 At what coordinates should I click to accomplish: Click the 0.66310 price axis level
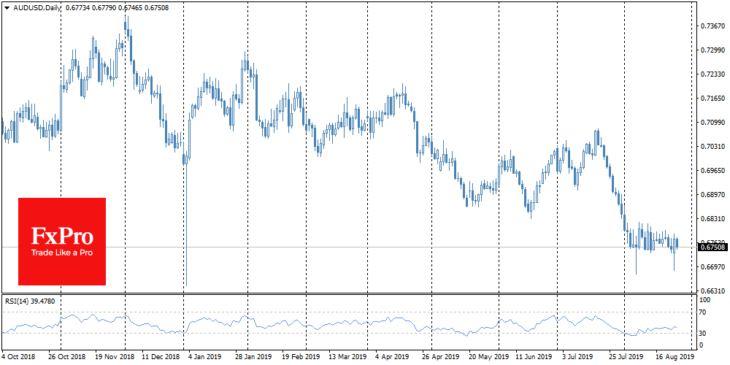(x=712, y=291)
